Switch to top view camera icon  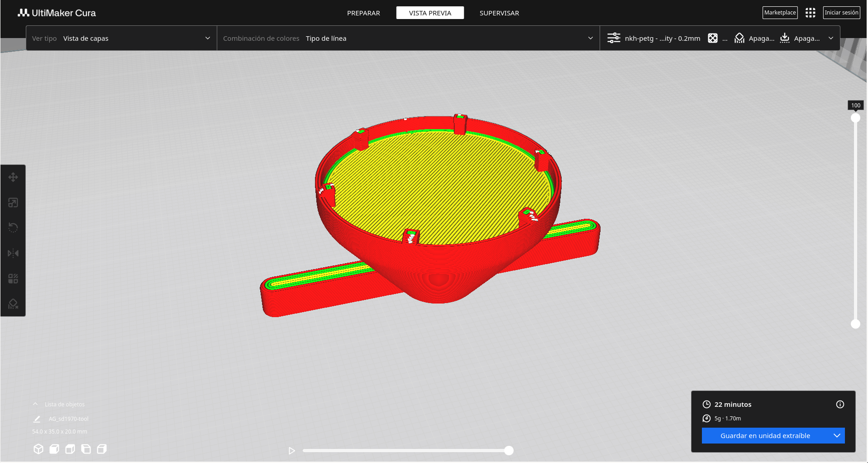pyautogui.click(x=70, y=449)
